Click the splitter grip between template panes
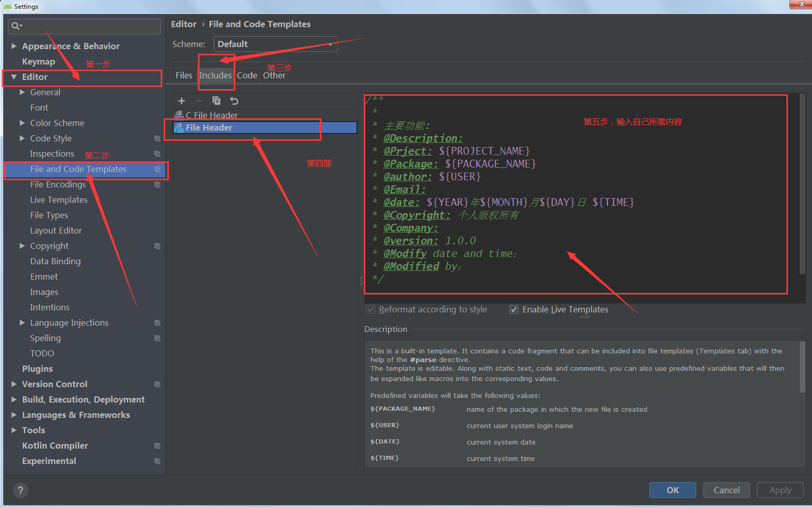 tap(361, 280)
